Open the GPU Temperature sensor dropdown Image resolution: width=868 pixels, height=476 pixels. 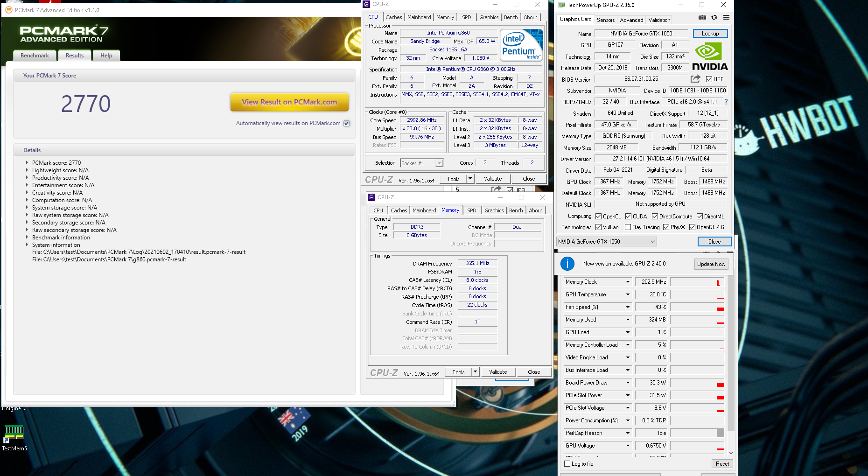(628, 294)
